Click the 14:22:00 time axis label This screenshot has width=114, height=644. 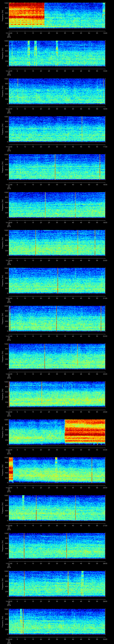coord(9,374)
